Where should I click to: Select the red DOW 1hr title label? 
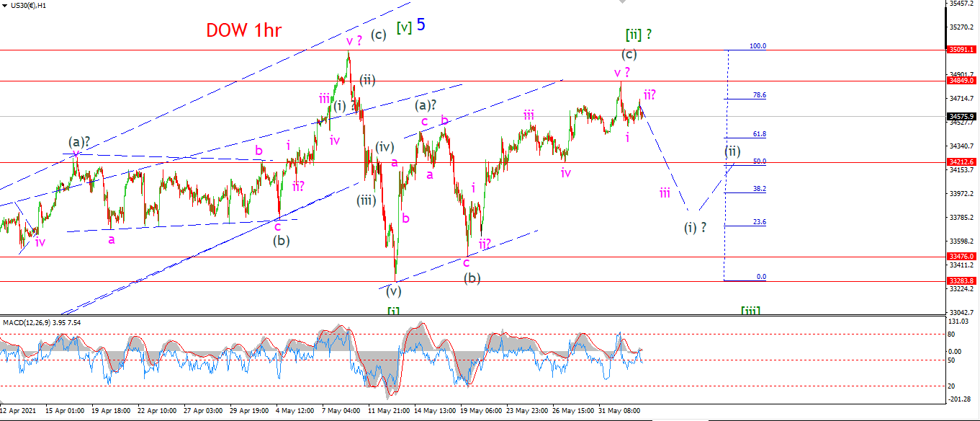(x=243, y=30)
